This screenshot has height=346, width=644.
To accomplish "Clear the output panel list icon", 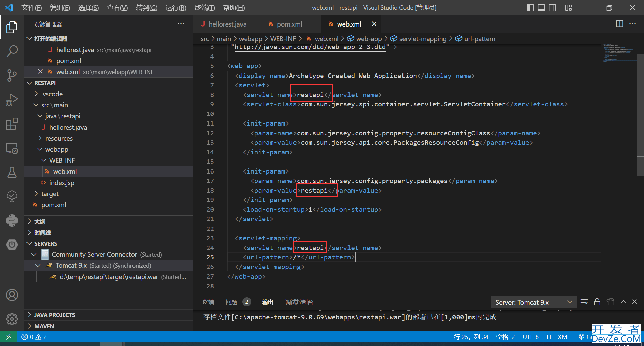I will 584,302.
